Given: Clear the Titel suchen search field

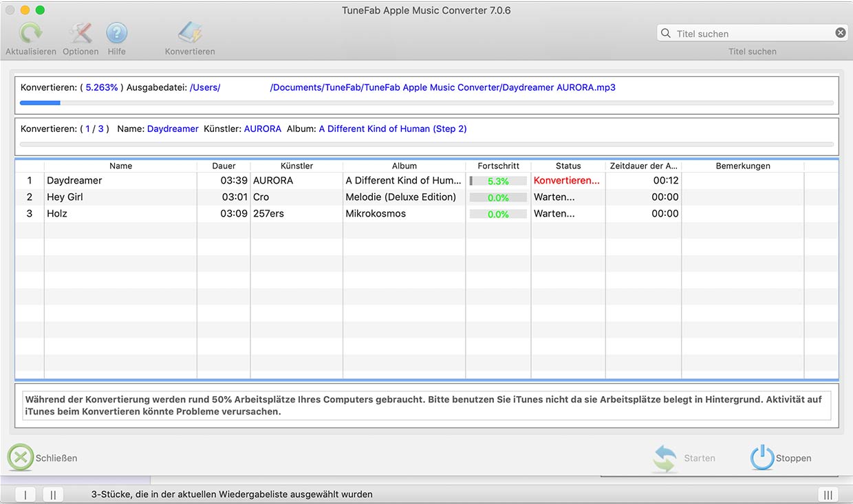Looking at the screenshot, I should coord(841,33).
